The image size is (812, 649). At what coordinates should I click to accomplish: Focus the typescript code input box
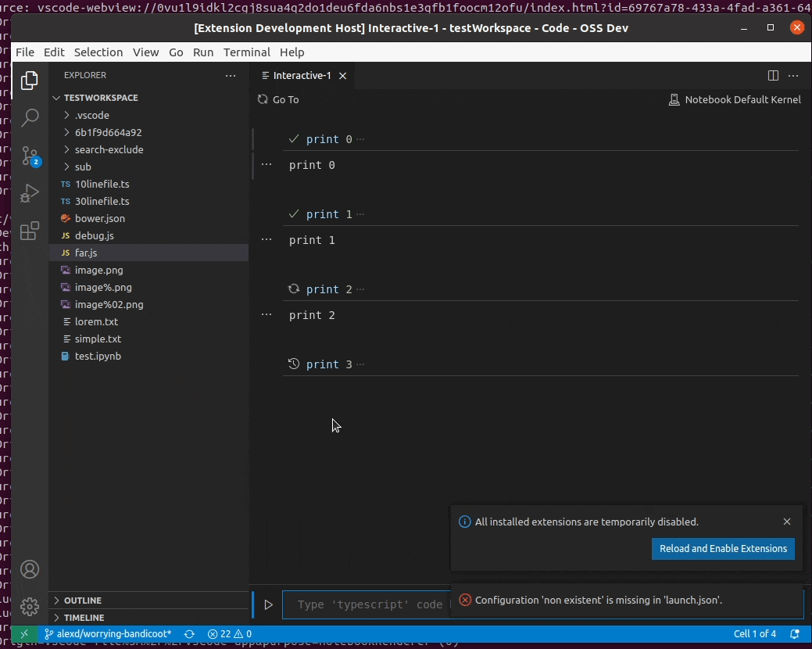366,604
